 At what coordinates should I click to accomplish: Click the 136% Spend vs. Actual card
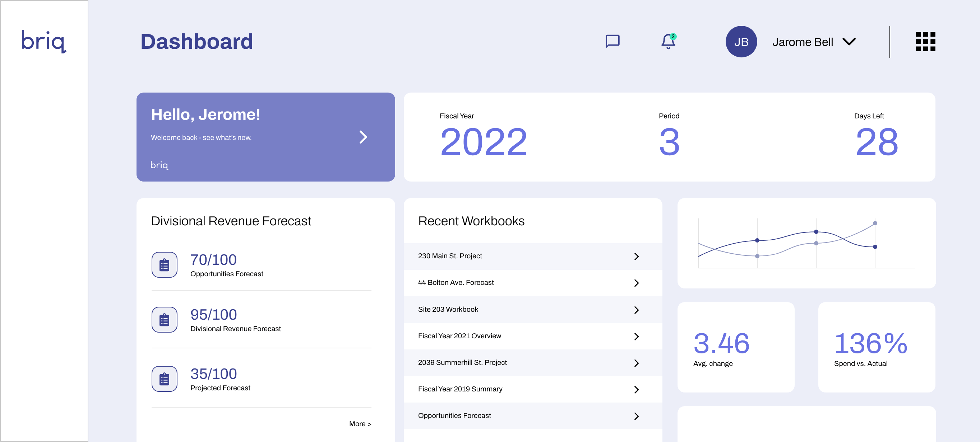click(876, 347)
